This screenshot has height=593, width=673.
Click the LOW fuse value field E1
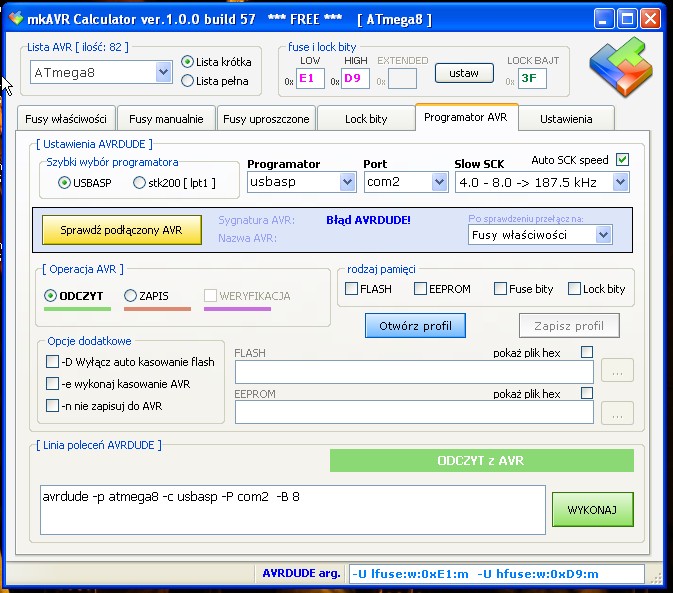(310, 79)
